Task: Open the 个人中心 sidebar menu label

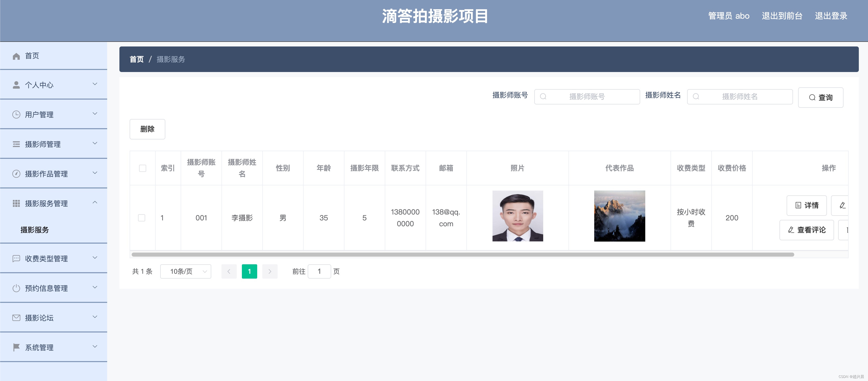Action: (x=39, y=85)
